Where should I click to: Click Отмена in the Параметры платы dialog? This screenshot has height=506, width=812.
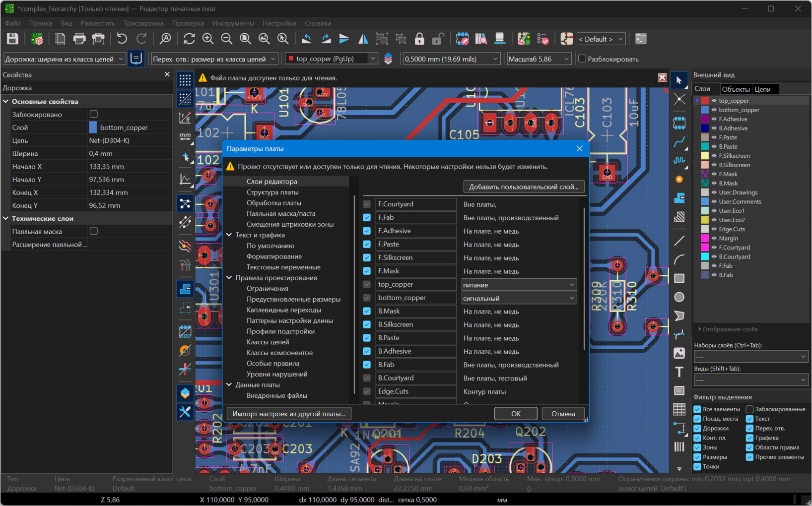tap(563, 414)
